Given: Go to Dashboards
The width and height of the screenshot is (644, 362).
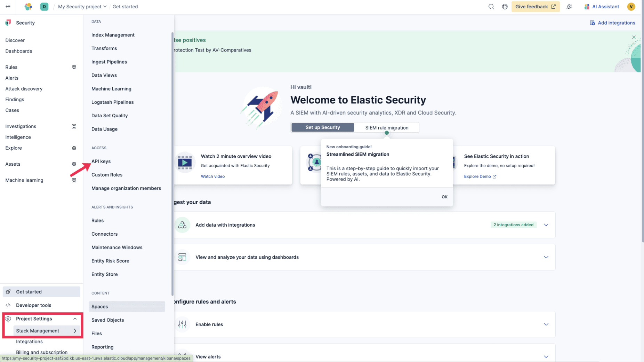Looking at the screenshot, I should click(x=19, y=51).
